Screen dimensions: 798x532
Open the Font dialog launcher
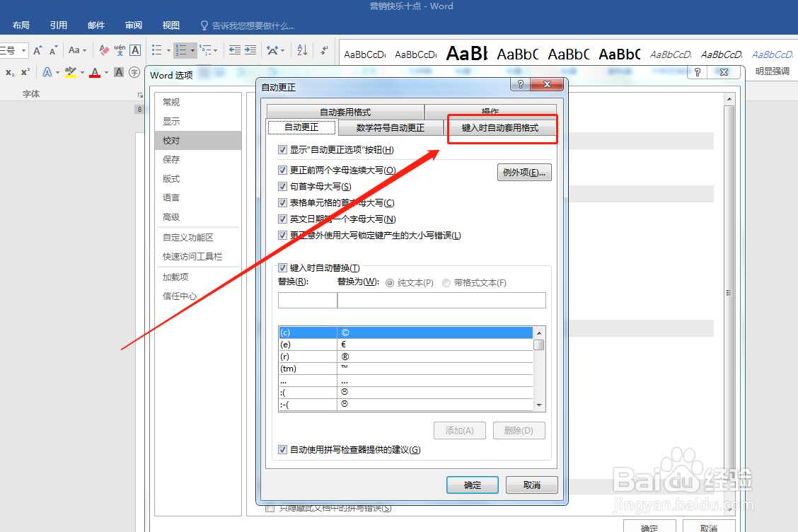140,96
